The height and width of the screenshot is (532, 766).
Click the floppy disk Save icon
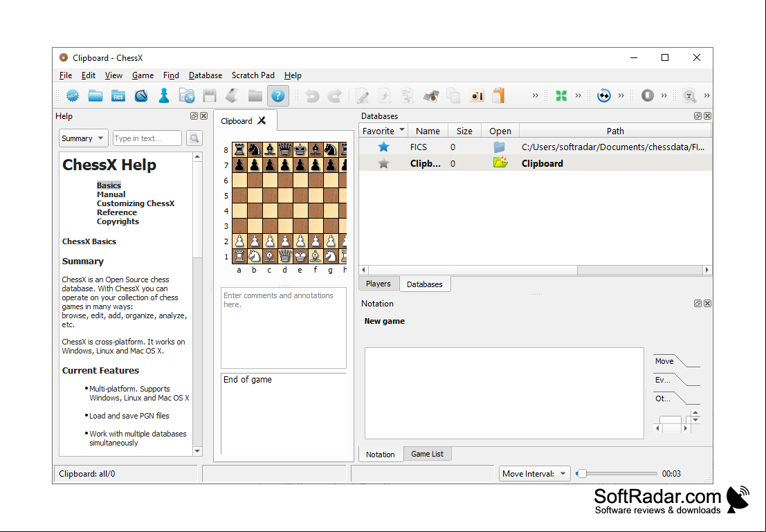(210, 95)
